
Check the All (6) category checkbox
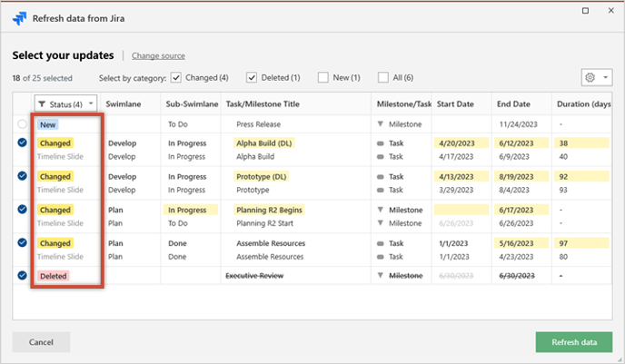pyautogui.click(x=383, y=77)
